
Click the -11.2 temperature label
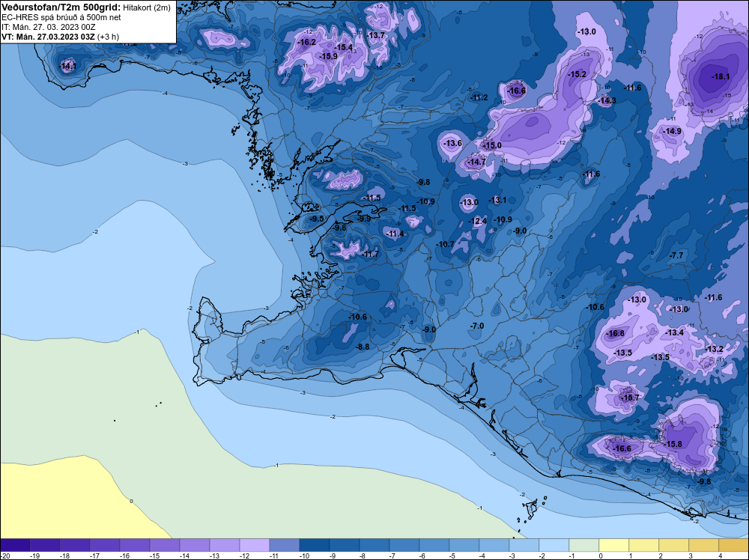click(x=479, y=98)
